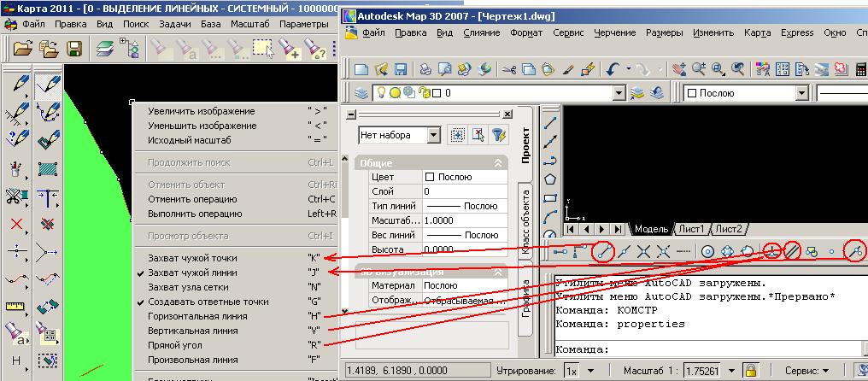Switch to the 'Класс объекта' vertical tab
The width and height of the screenshot is (868, 381).
coord(525,221)
